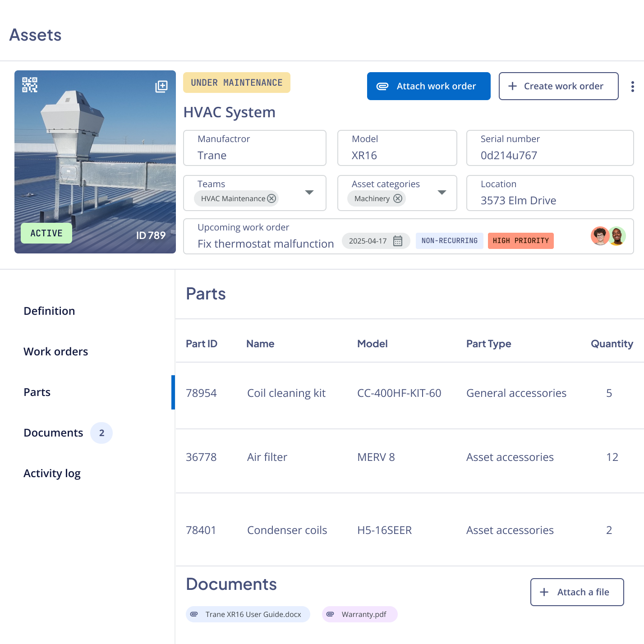
Task: Go to the Activity log tab
Action: tap(52, 474)
